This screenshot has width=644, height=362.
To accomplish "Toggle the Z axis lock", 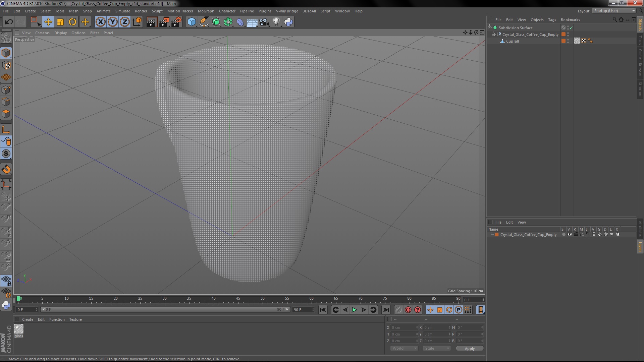I will pyautogui.click(x=125, y=22).
